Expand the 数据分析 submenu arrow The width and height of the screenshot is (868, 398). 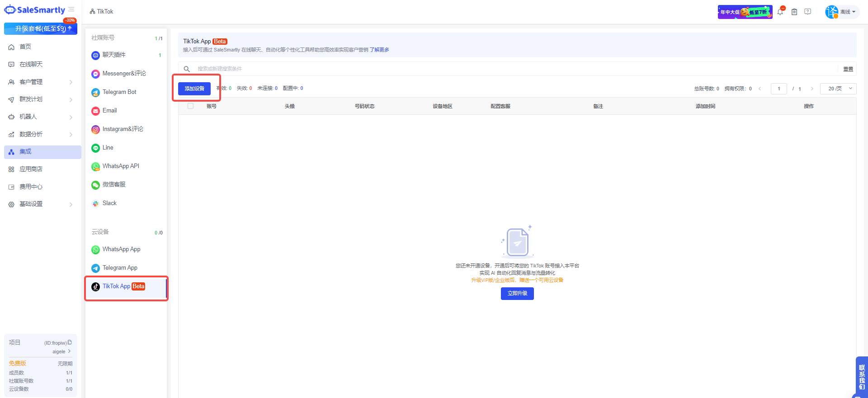tap(71, 135)
